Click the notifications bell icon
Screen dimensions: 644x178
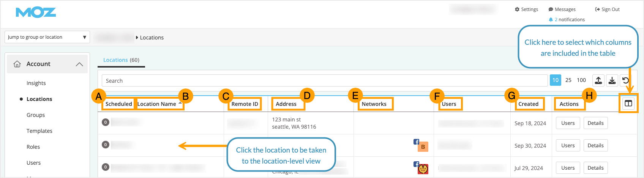point(551,20)
